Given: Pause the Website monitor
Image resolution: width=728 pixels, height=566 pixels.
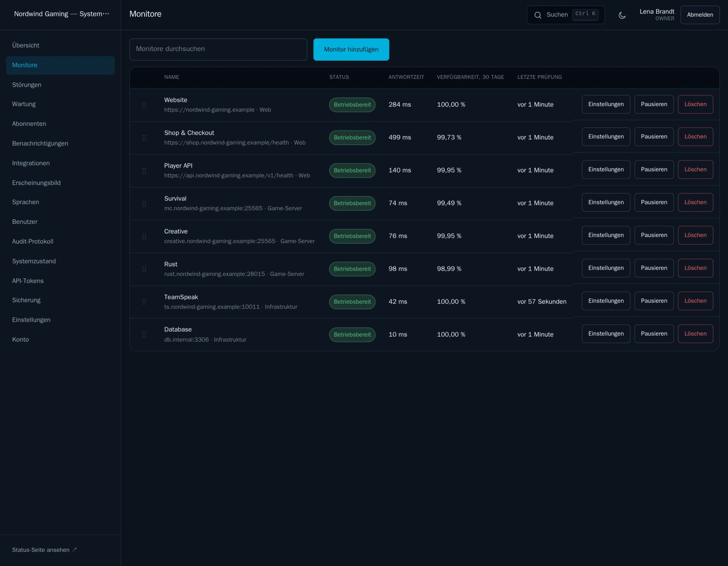Looking at the screenshot, I should 654,104.
